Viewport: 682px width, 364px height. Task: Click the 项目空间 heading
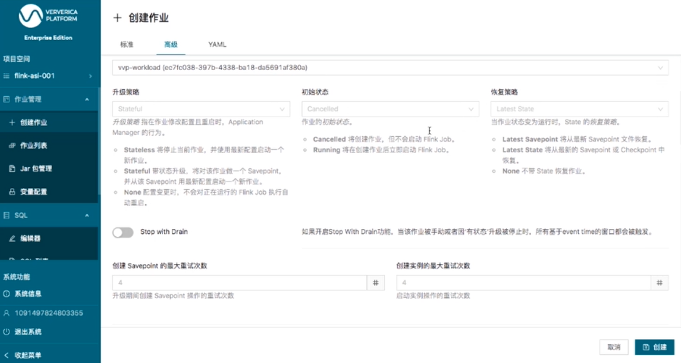click(17, 59)
